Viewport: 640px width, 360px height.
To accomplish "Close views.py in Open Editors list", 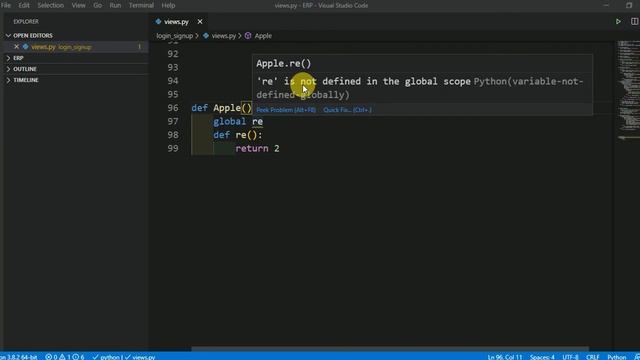I will pyautogui.click(x=17, y=47).
